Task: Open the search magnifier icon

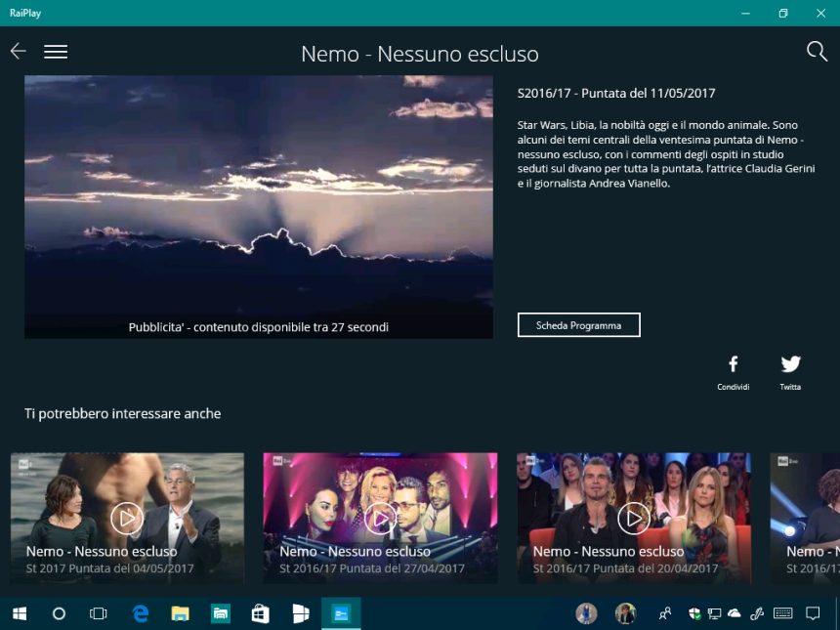Action: (817, 52)
